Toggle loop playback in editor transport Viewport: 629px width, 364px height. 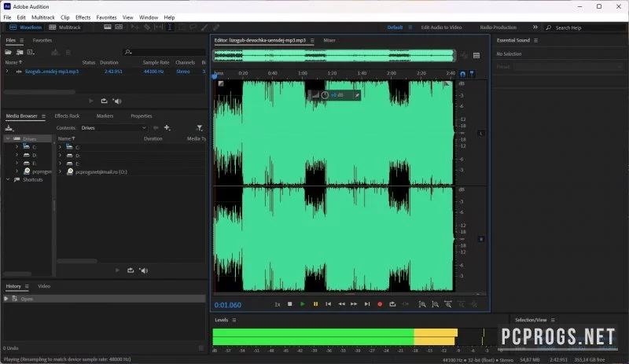392,304
